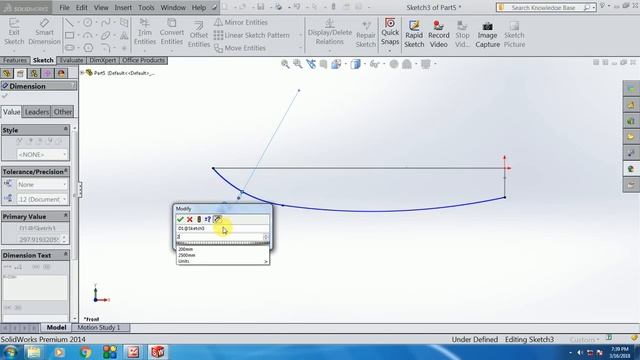Viewport: 640px width, 360px height.
Task: Click the =? increment icon in Modify dialog
Action: [208, 219]
